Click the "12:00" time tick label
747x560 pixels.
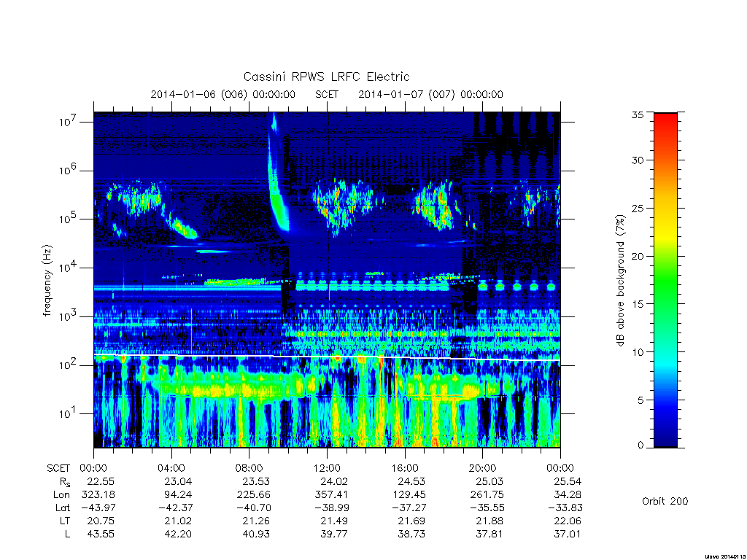point(328,468)
